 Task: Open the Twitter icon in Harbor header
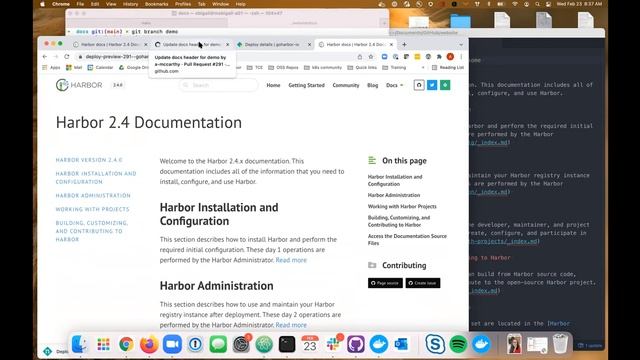[432, 85]
